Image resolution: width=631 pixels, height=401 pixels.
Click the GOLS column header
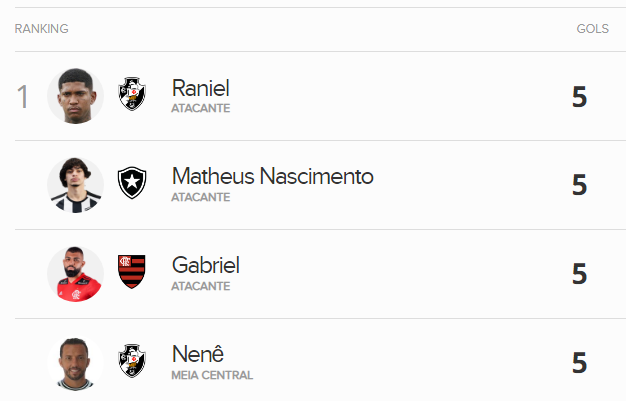(x=593, y=29)
